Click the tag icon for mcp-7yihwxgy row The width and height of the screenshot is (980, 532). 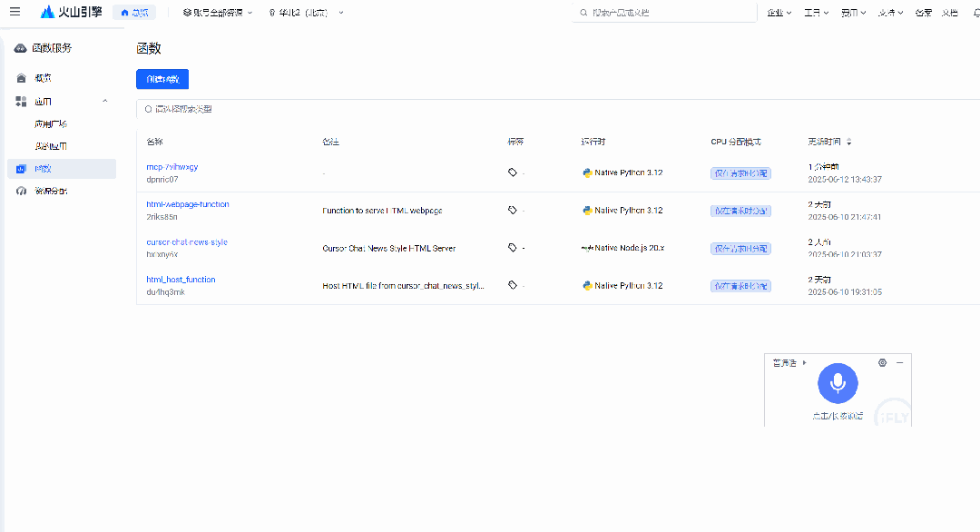pos(513,172)
